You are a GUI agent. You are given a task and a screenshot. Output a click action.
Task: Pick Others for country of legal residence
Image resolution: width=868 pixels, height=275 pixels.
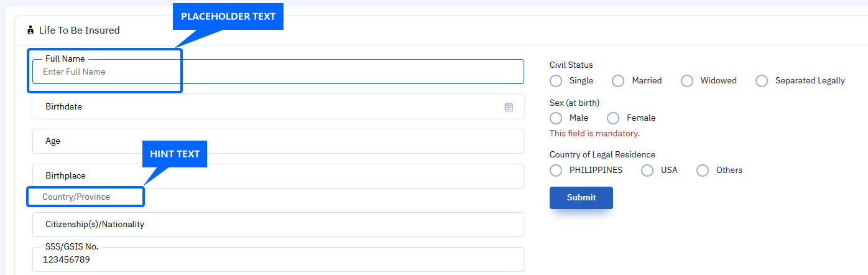tap(703, 170)
